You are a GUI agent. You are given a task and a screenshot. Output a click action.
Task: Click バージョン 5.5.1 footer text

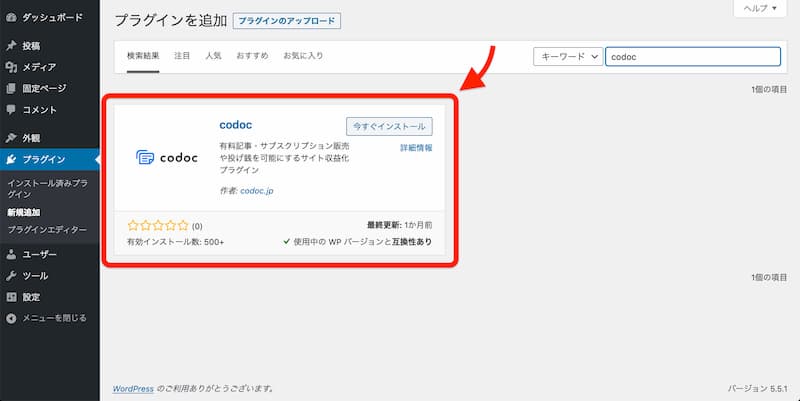[x=757, y=389]
